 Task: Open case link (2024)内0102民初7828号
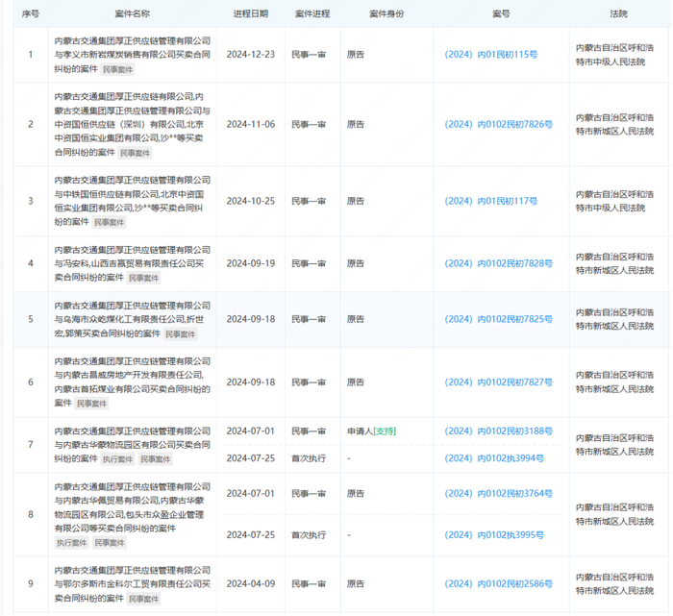click(x=498, y=263)
